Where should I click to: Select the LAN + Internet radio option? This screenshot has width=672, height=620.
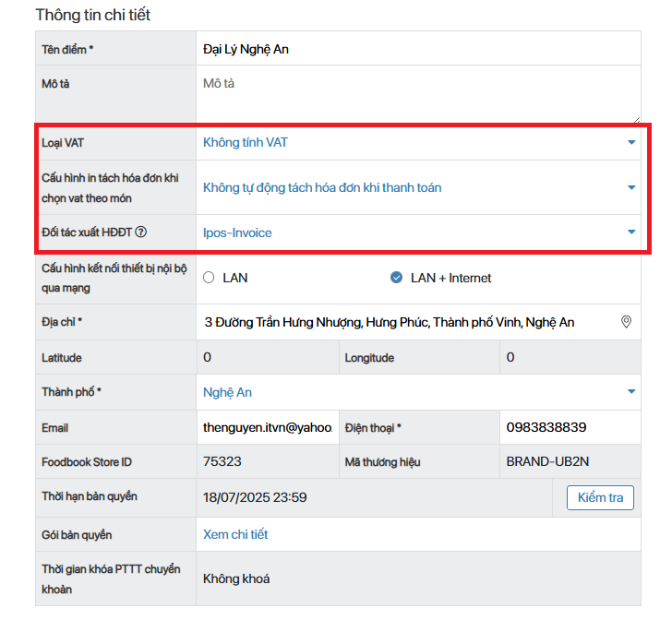[x=396, y=278]
